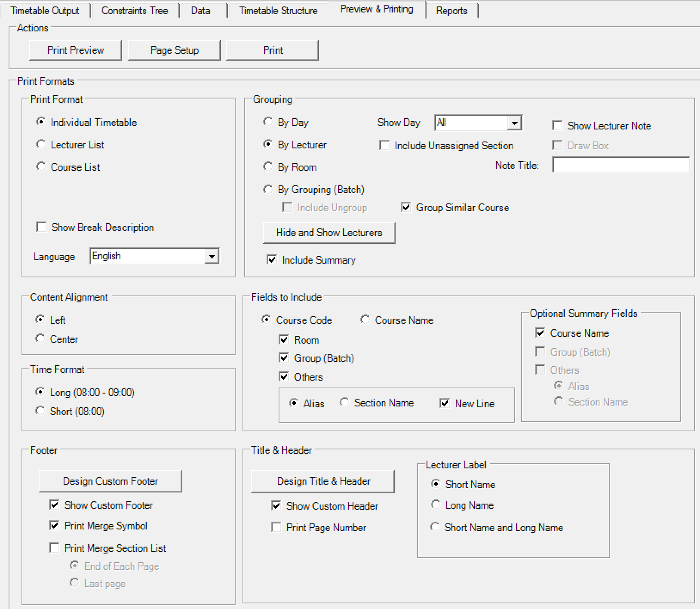Image resolution: width=700 pixels, height=609 pixels.
Task: Expand the Show Day dropdown
Action: [514, 123]
